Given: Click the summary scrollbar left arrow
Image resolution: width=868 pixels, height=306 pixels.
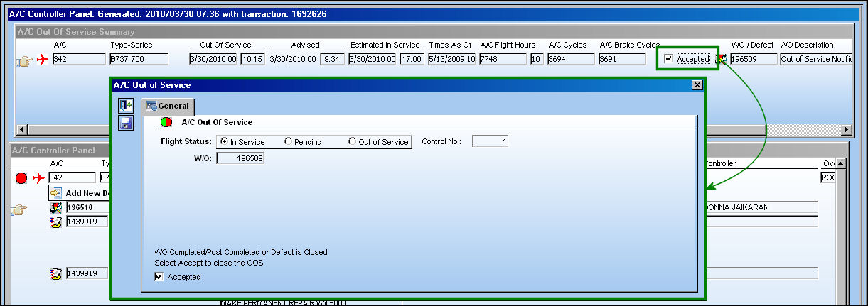Looking at the screenshot, I should 21,130.
